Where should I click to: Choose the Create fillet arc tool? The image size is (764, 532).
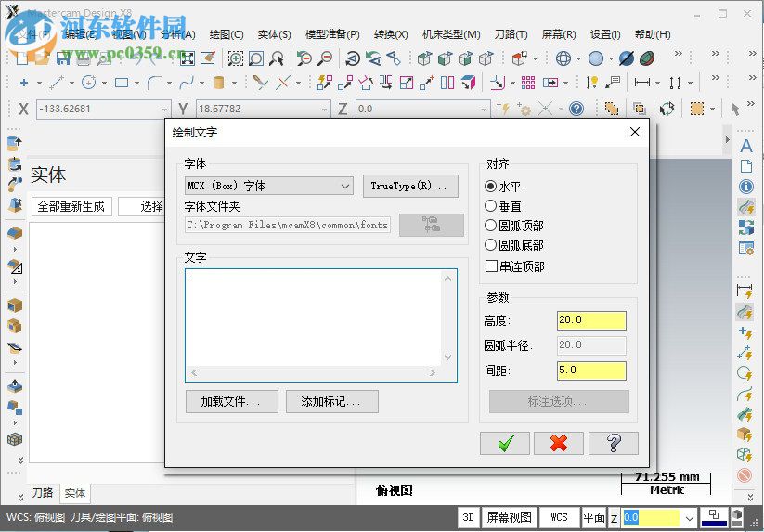154,83
